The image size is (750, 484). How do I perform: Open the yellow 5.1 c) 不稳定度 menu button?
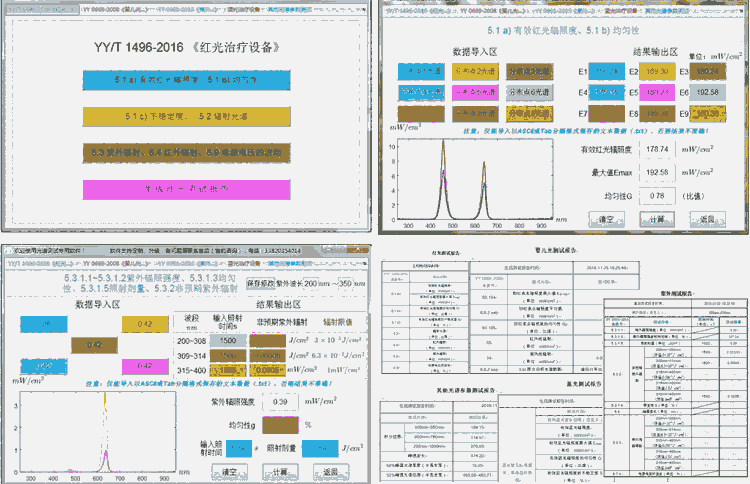(x=187, y=117)
